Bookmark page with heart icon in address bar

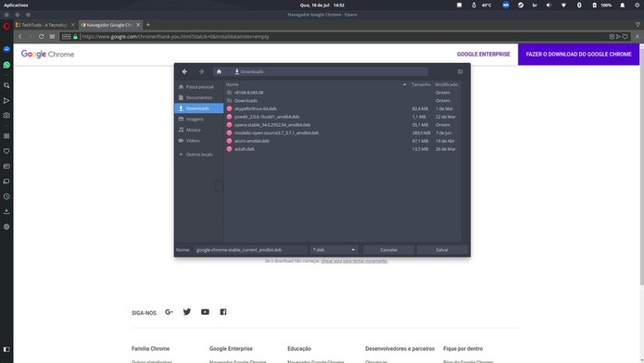point(625,36)
